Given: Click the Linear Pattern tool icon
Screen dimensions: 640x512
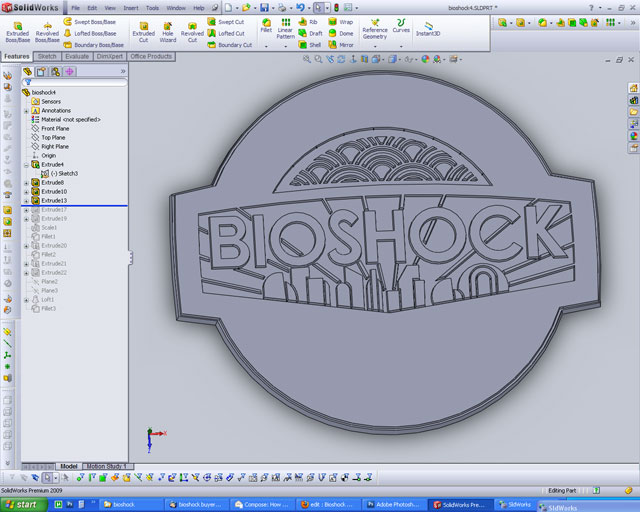Looking at the screenshot, I should click(285, 29).
